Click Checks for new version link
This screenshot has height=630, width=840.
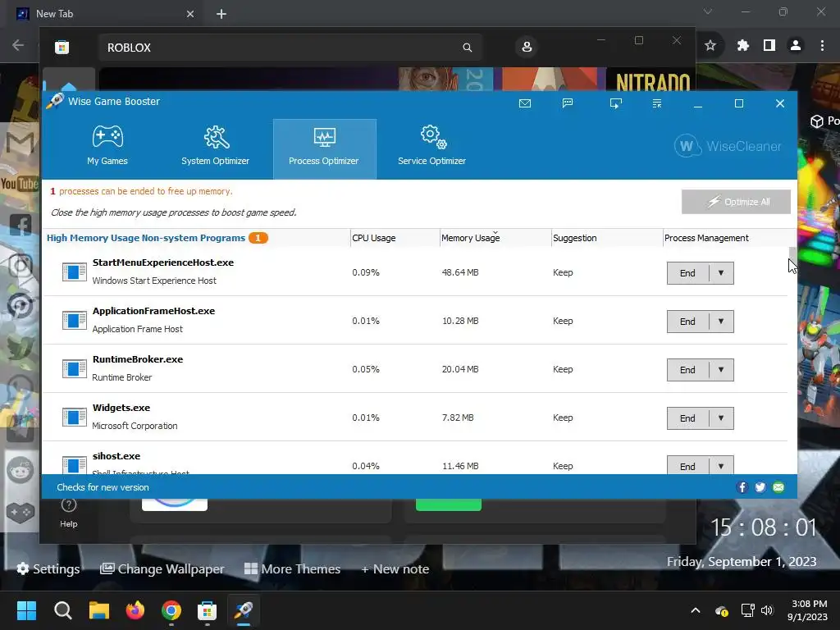[x=103, y=487]
